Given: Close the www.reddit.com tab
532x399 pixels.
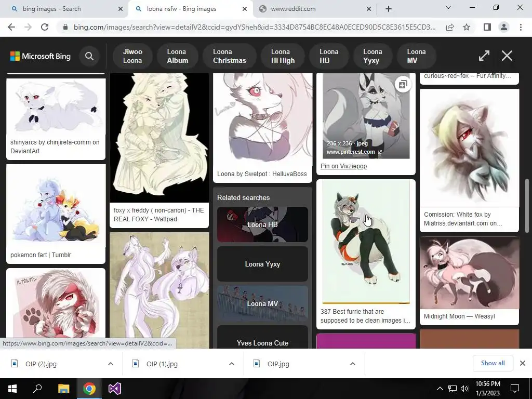Looking at the screenshot, I should coord(369,9).
